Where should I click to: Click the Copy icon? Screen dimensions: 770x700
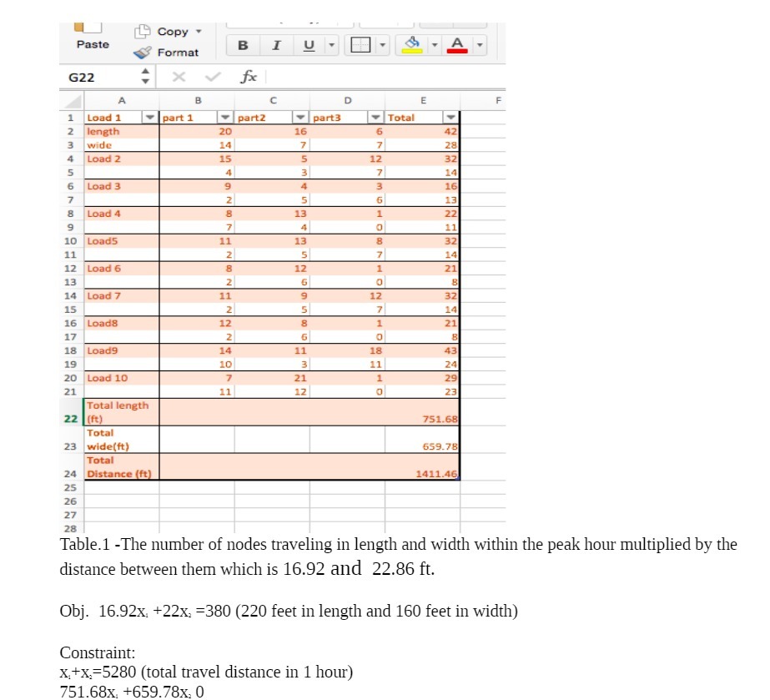(142, 32)
